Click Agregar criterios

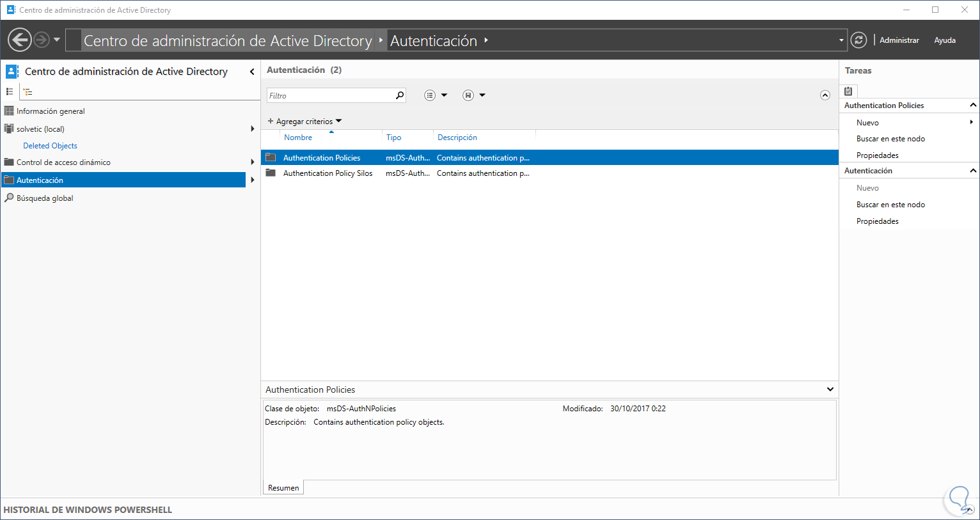pyautogui.click(x=304, y=122)
